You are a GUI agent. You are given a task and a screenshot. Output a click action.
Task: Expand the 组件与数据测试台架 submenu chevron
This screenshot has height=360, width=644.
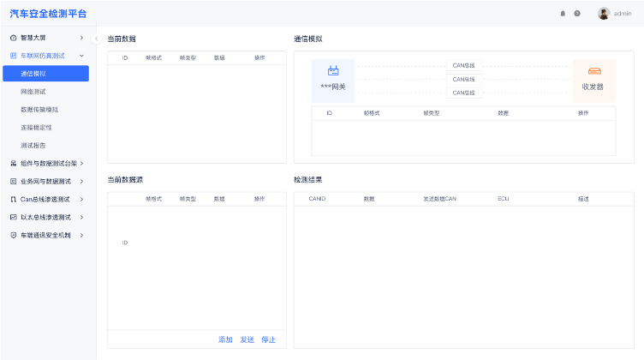81,163
